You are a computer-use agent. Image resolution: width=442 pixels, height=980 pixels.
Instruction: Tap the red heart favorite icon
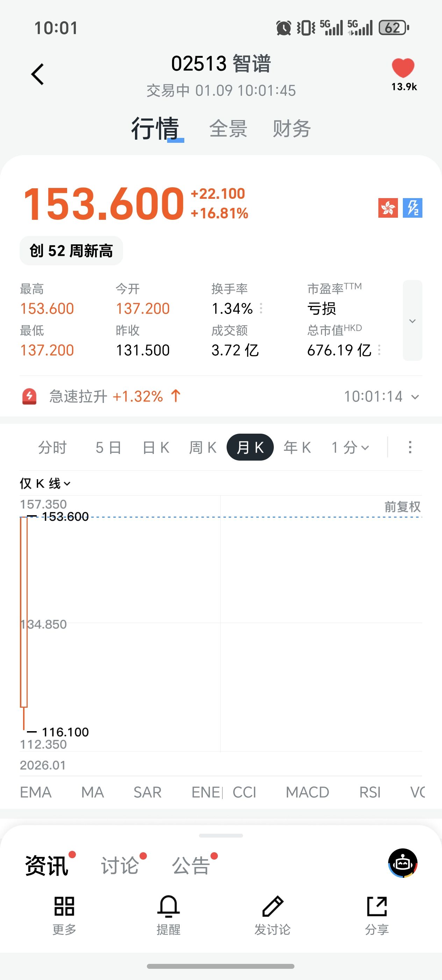point(403,68)
